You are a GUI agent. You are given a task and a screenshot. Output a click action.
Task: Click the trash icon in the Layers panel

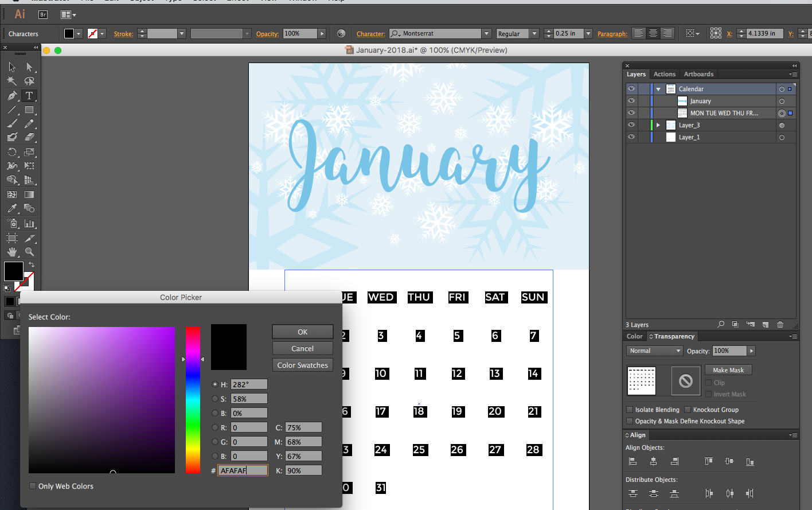click(780, 325)
